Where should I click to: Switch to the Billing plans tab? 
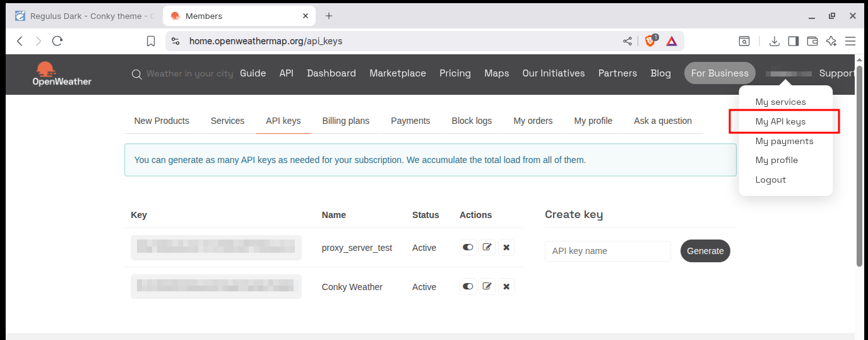pos(345,121)
